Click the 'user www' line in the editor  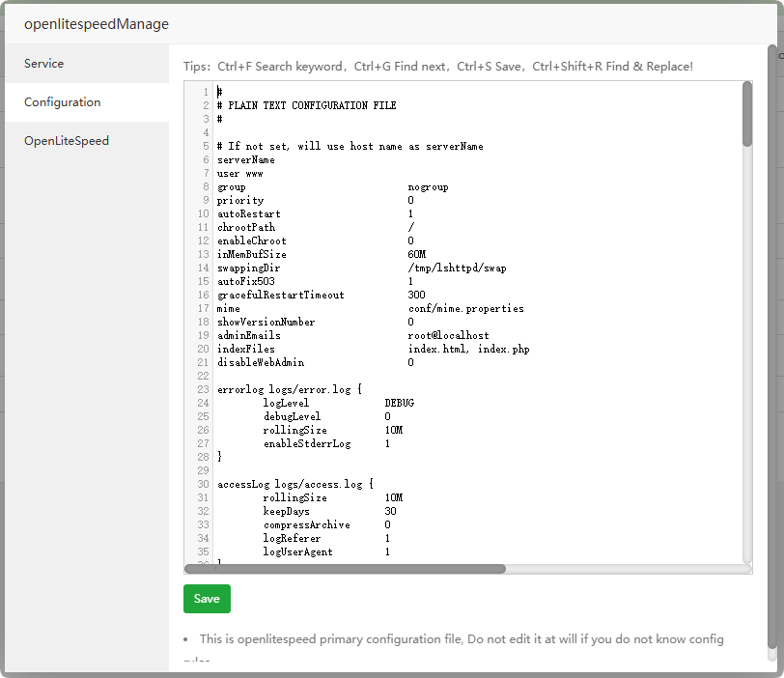tap(239, 174)
